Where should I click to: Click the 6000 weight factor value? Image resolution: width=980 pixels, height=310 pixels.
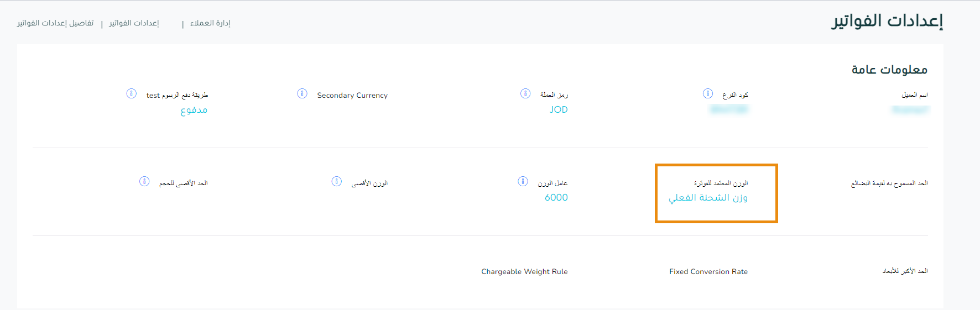[556, 197]
